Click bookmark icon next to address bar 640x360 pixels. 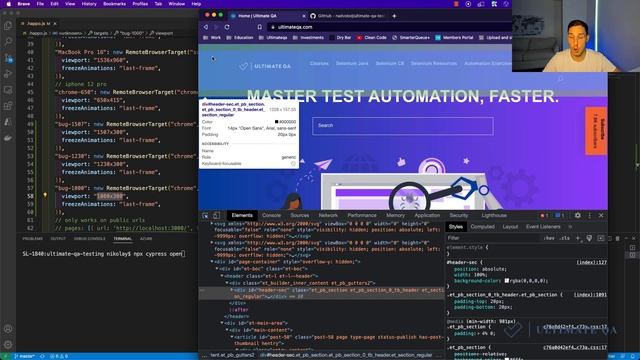[260, 27]
